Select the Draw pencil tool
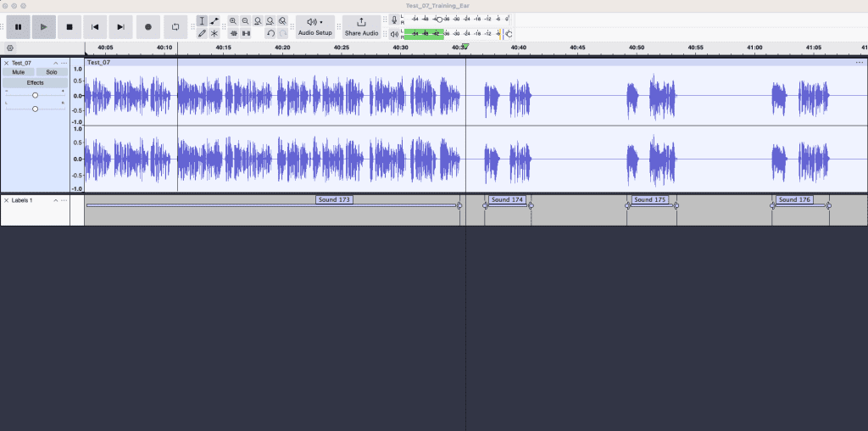The image size is (868, 431). click(202, 33)
